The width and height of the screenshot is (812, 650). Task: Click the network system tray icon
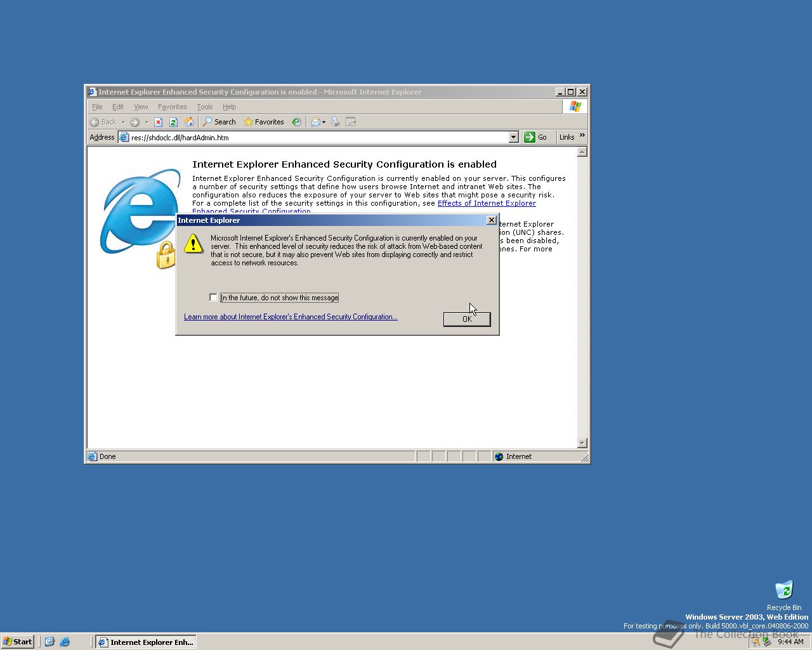click(766, 642)
